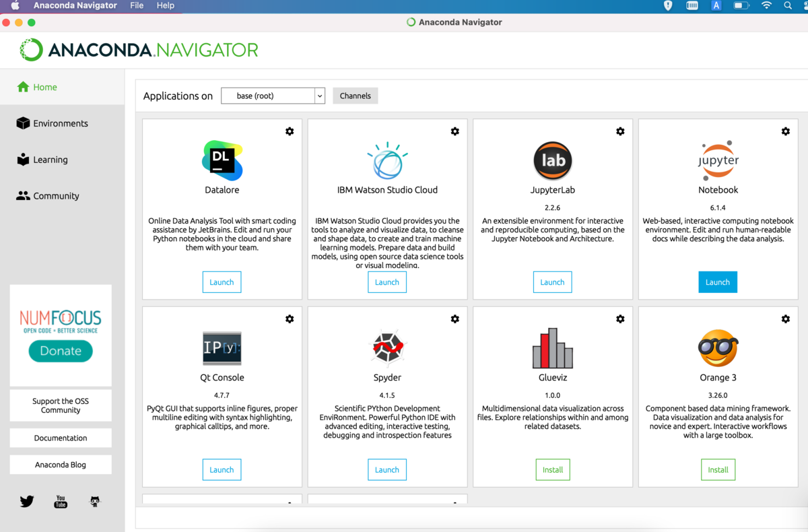Click the NumFOCUS Donate button
Viewport: 808px width, 532px height.
tap(61, 351)
